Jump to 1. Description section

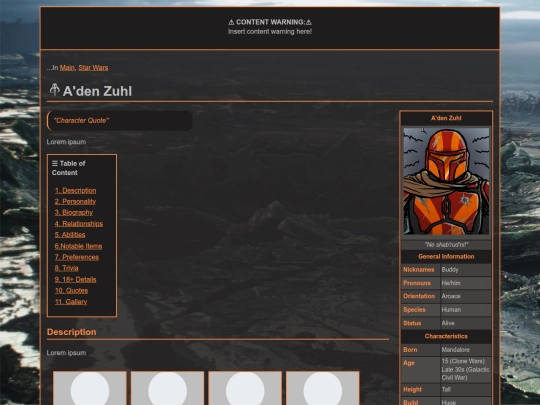pyautogui.click(x=75, y=190)
